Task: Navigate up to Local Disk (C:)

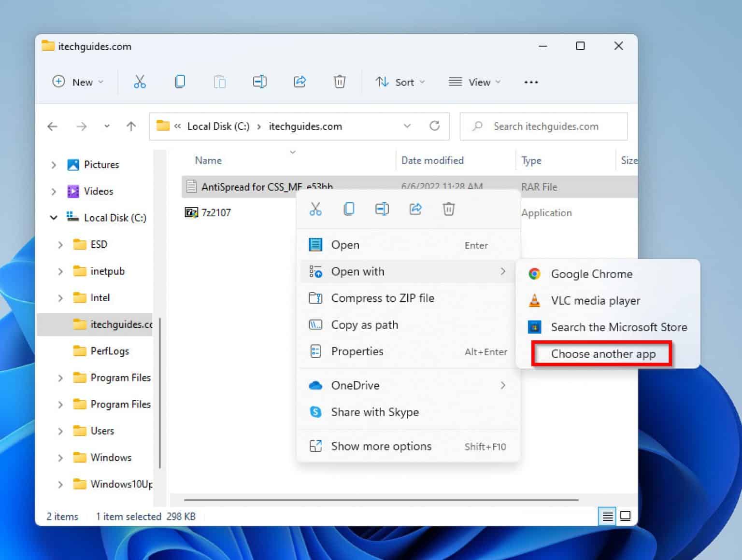Action: tap(130, 126)
